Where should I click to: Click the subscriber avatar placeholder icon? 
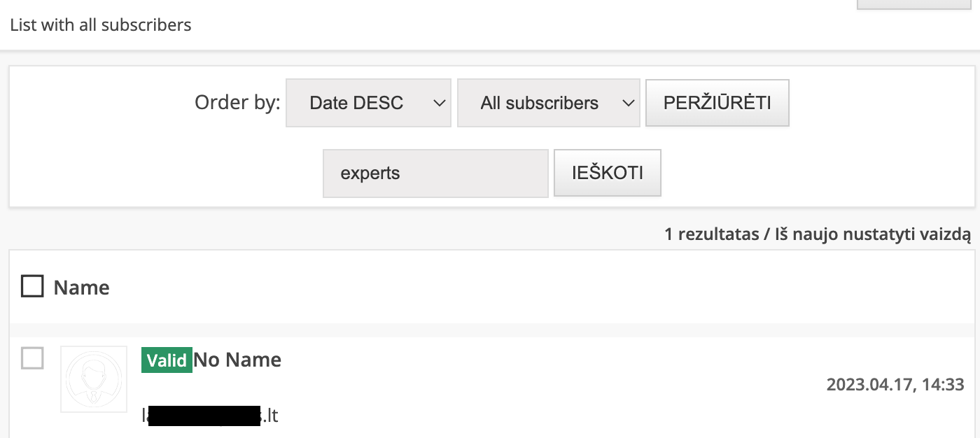click(94, 379)
